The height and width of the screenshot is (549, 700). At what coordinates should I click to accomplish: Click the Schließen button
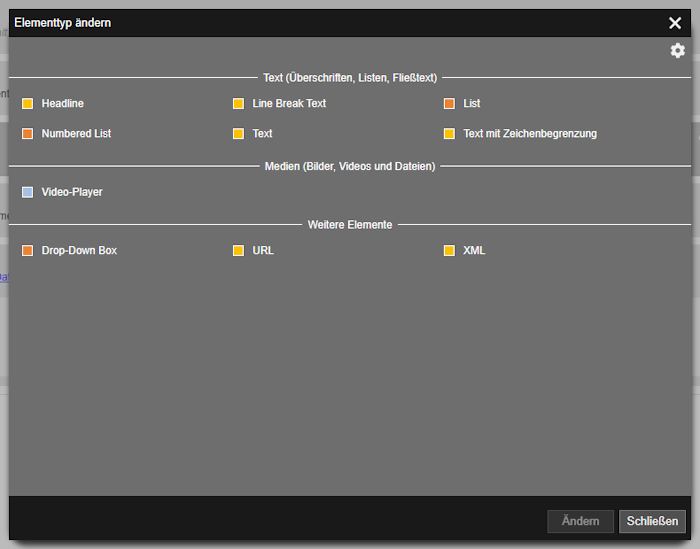[652, 521]
